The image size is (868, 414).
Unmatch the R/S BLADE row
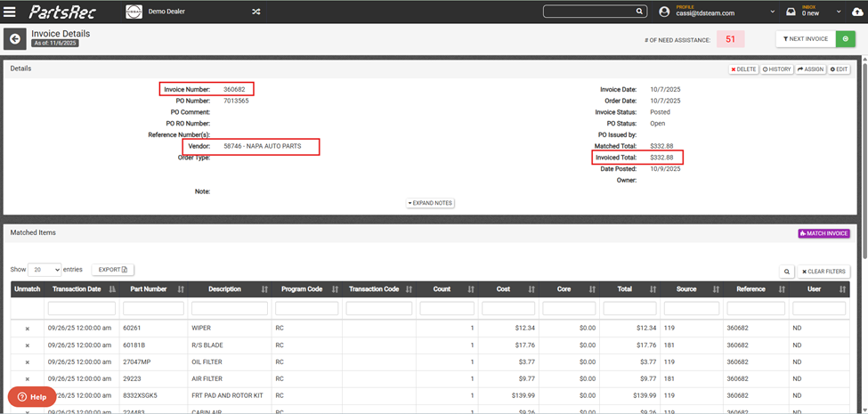[x=27, y=345]
